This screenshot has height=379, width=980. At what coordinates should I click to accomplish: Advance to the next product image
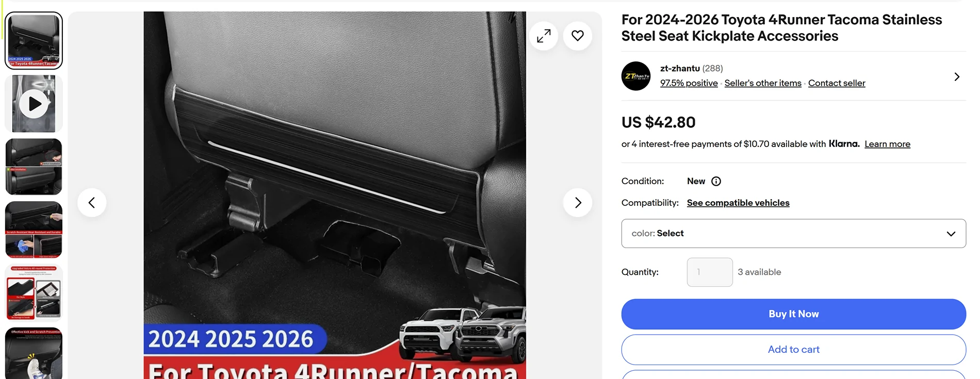(x=578, y=203)
